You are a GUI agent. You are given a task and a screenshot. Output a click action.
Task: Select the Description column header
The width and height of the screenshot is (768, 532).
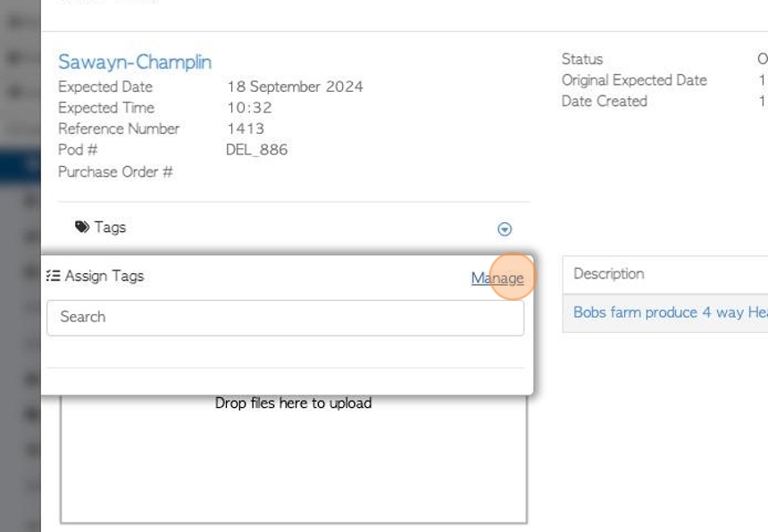(609, 273)
